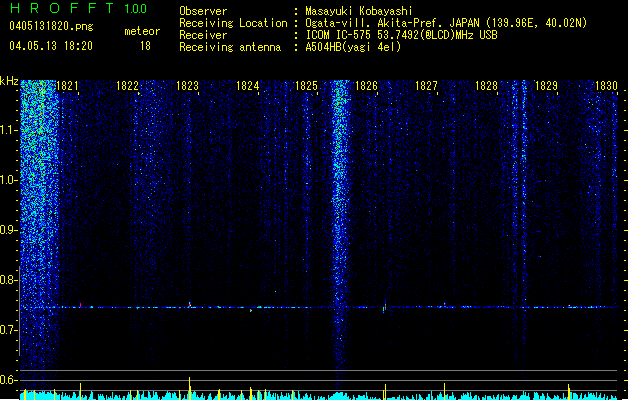Click the receiving location Ogata-vill. Akita-Pref. text
The height and width of the screenshot is (400, 629).
click(x=374, y=23)
